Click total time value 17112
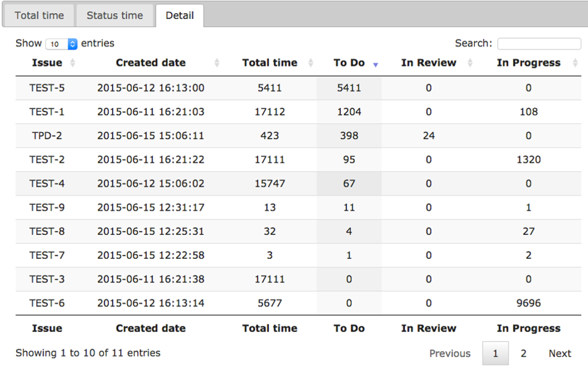The image size is (588, 372). [270, 112]
